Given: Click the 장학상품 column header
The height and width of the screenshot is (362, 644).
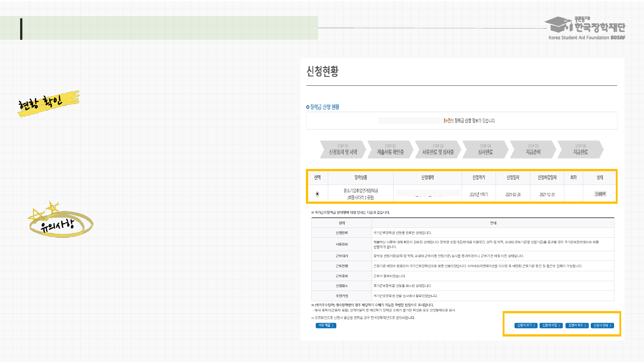Looking at the screenshot, I should 360,177.
